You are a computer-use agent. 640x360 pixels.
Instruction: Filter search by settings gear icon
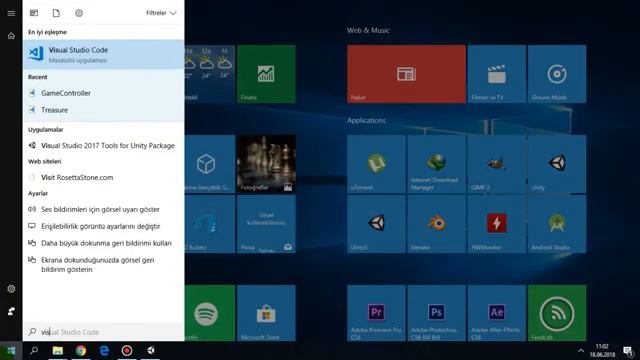pyautogui.click(x=79, y=13)
